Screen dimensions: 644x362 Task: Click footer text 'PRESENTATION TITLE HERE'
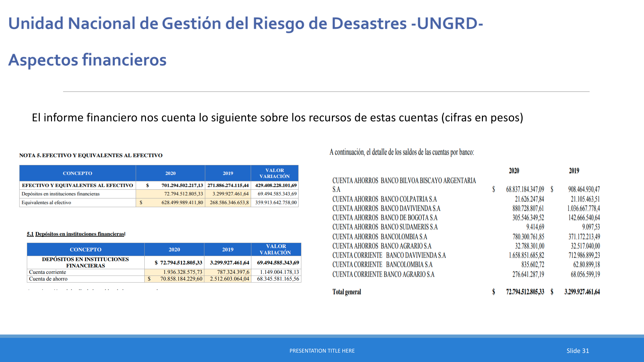pos(322,351)
